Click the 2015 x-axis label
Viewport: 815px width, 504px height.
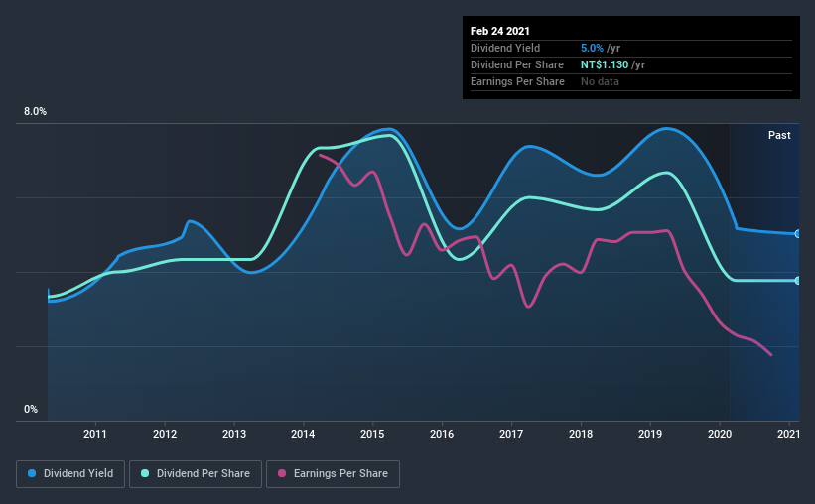372,434
